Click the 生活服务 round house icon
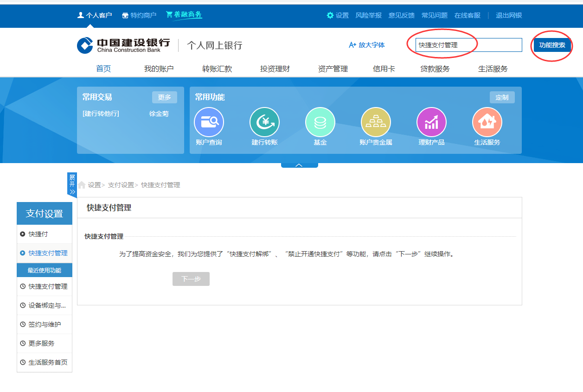Viewport: 583px width, 392px height. tap(487, 122)
